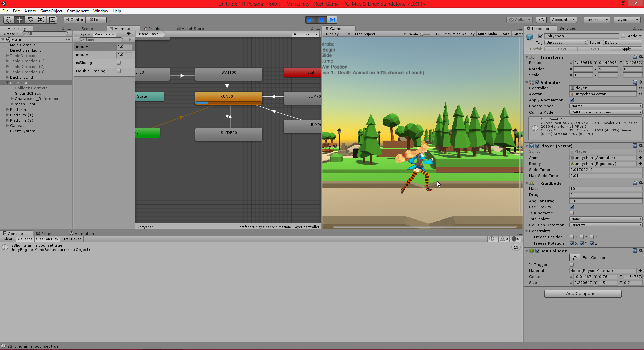Toggle the Static checkbox
644x350 pixels.
623,36
